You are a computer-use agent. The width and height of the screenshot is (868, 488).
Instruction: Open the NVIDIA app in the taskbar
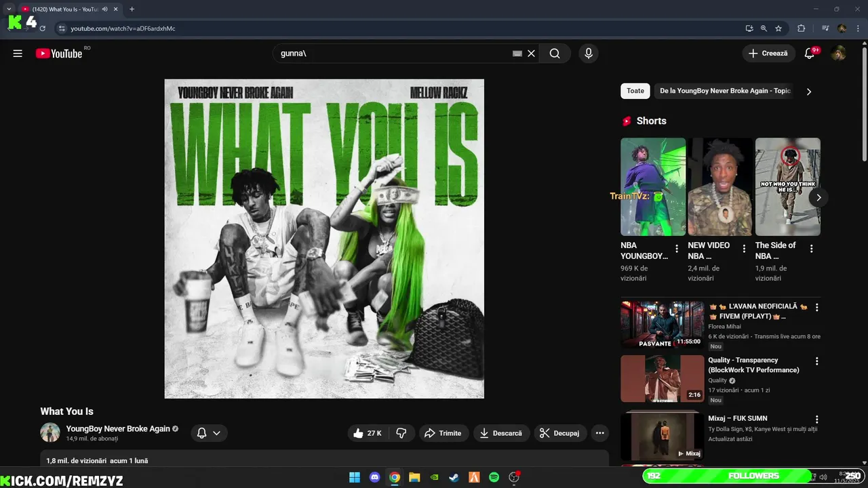pos(434,477)
